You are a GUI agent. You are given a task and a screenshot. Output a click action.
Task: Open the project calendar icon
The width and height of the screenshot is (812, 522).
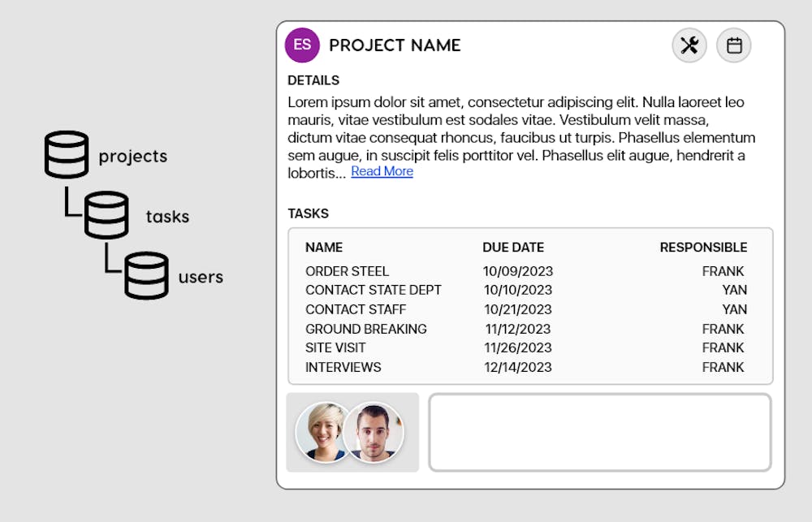tap(733, 45)
